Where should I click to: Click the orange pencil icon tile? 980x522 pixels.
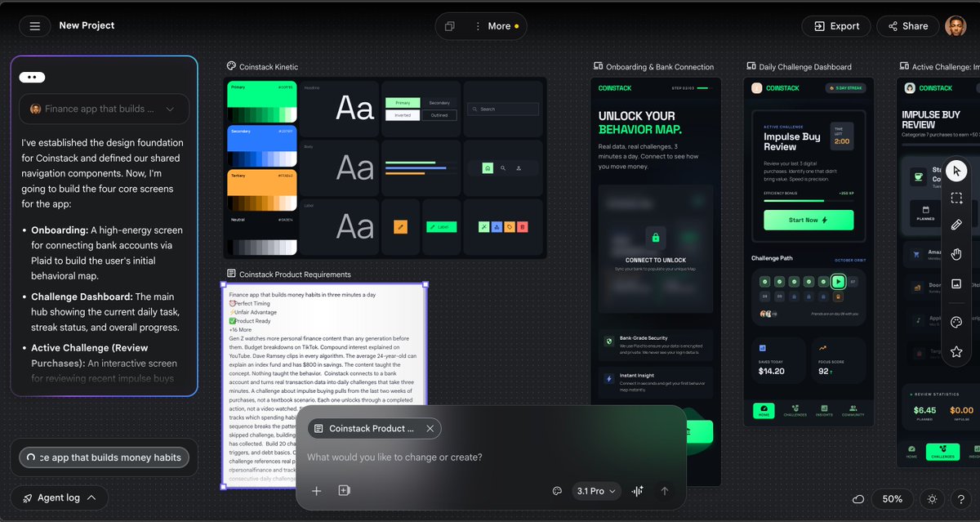(x=400, y=226)
